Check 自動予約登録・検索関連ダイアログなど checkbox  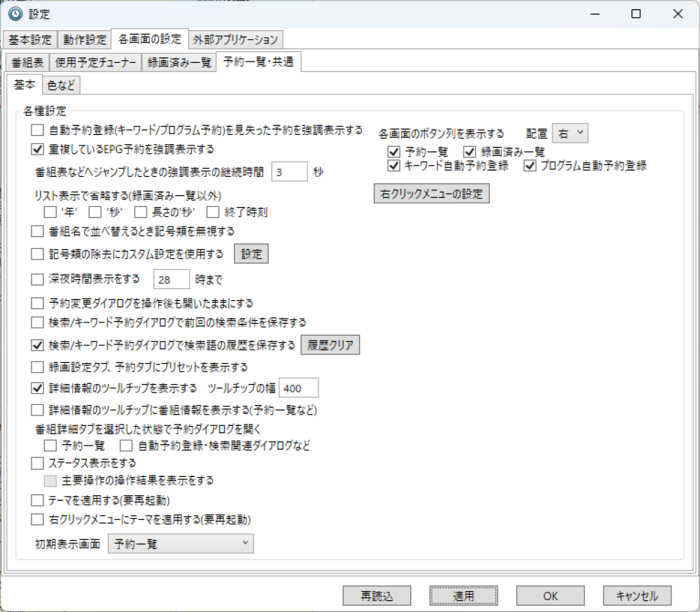126,445
